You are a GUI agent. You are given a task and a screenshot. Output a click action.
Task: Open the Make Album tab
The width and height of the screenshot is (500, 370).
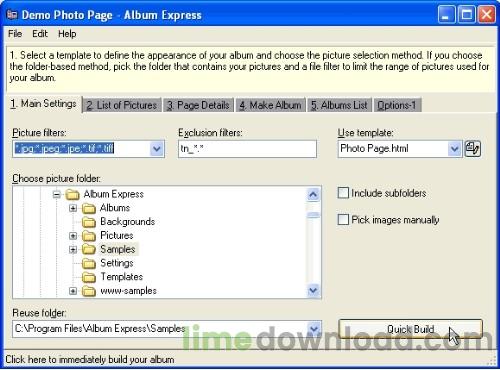tap(270, 105)
